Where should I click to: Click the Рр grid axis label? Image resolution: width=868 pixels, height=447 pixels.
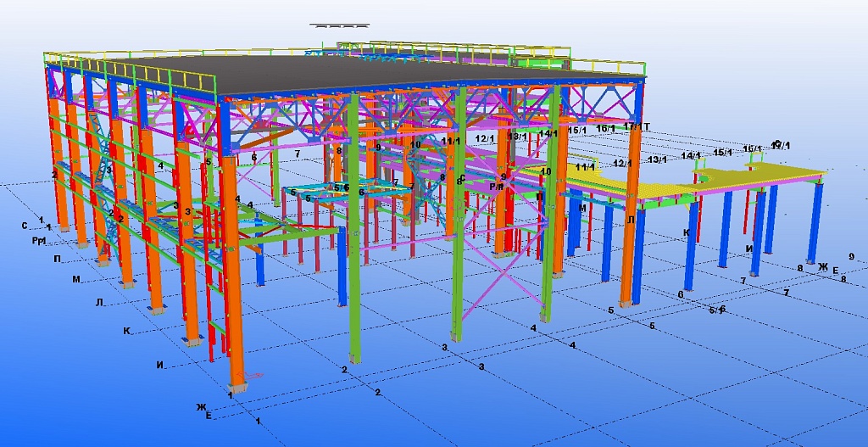[x=39, y=241]
